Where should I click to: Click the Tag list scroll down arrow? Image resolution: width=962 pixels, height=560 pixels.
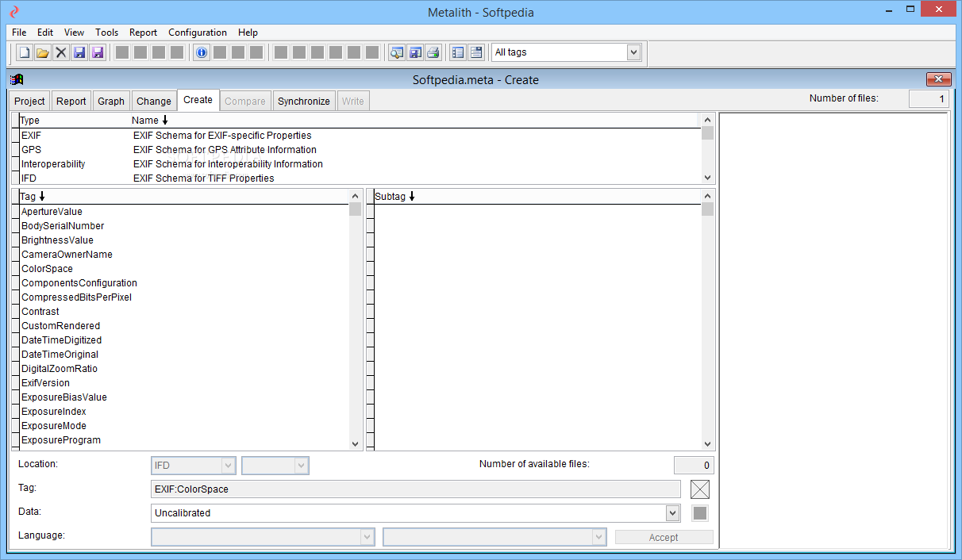(x=355, y=444)
